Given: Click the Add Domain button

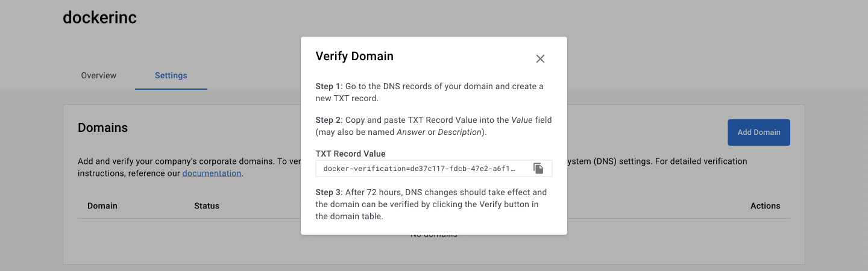Looking at the screenshot, I should coord(759,132).
